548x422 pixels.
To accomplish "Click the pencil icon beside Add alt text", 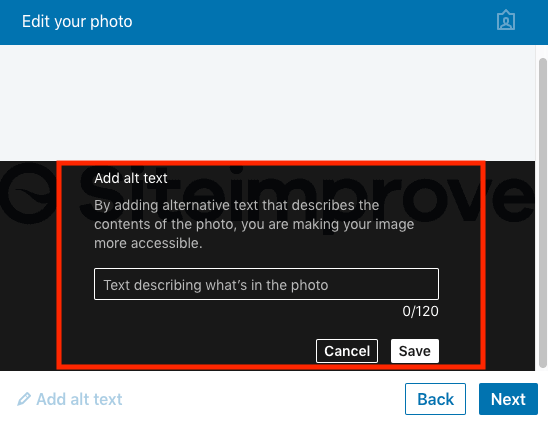I will click(x=24, y=399).
